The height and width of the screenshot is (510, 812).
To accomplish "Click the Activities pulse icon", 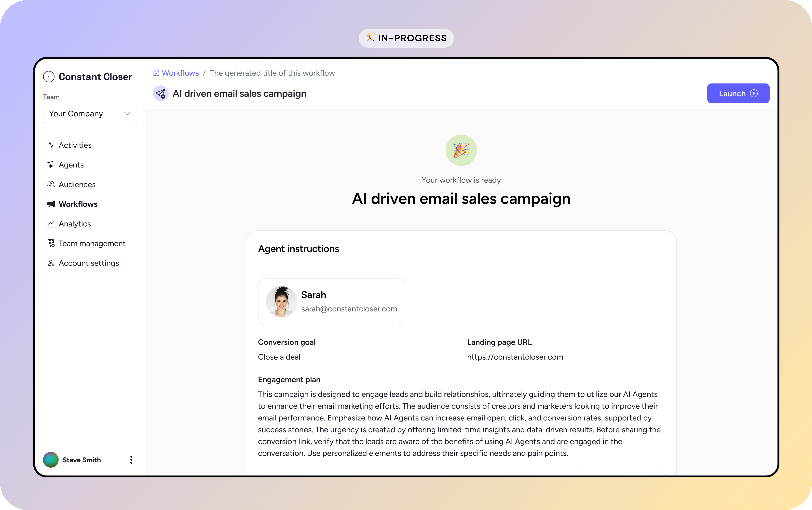I will pos(51,145).
